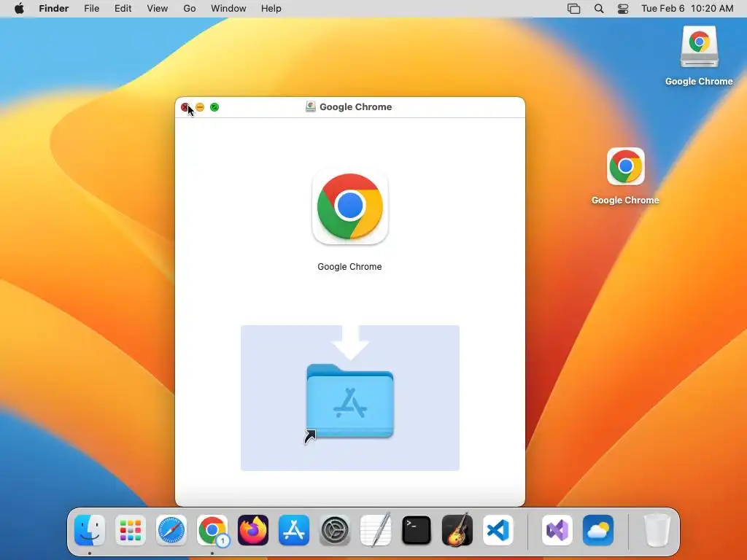This screenshot has height=560, width=747.
Task: Click the Google Chrome label under desktop disk image
Action: point(699,82)
